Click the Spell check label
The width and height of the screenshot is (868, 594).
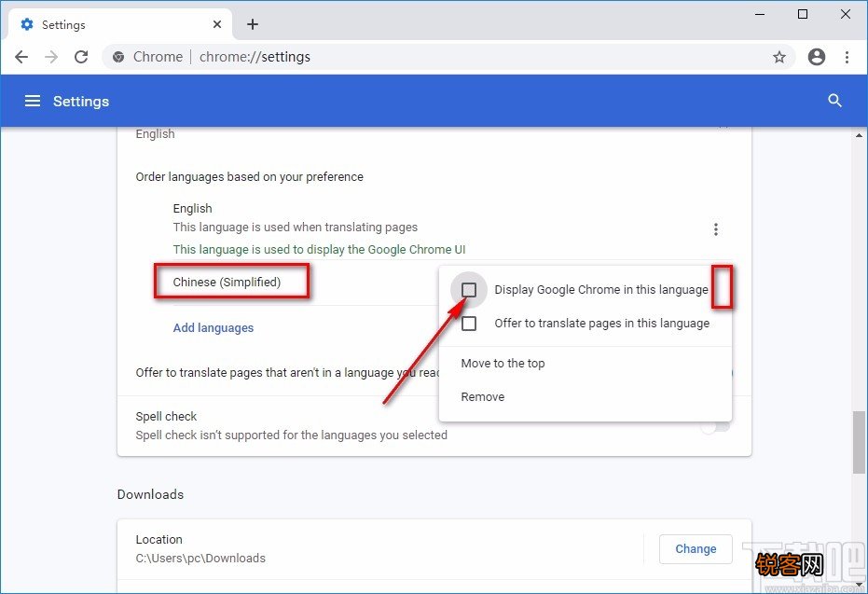(x=166, y=416)
